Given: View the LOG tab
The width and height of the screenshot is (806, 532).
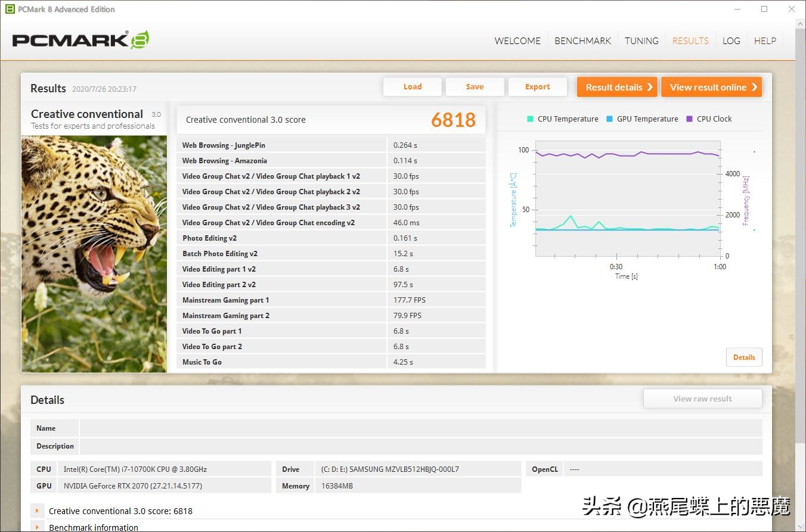Looking at the screenshot, I should point(731,41).
